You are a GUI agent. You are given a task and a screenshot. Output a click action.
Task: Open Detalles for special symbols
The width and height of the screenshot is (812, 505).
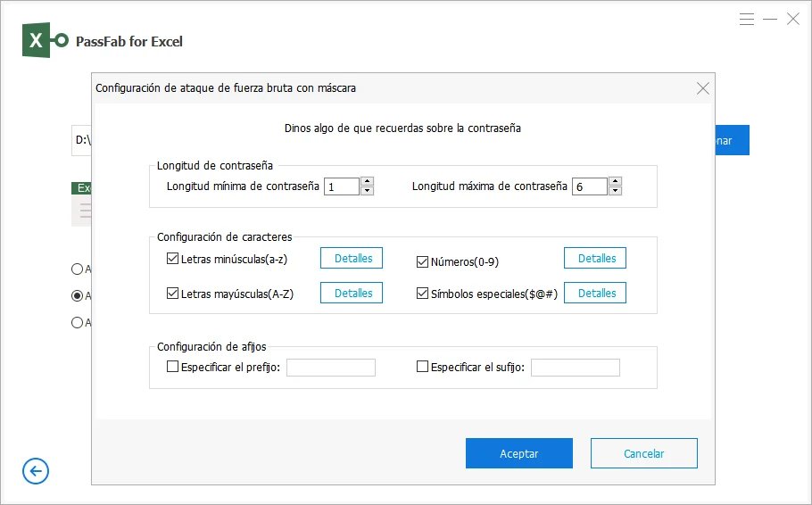[594, 293]
